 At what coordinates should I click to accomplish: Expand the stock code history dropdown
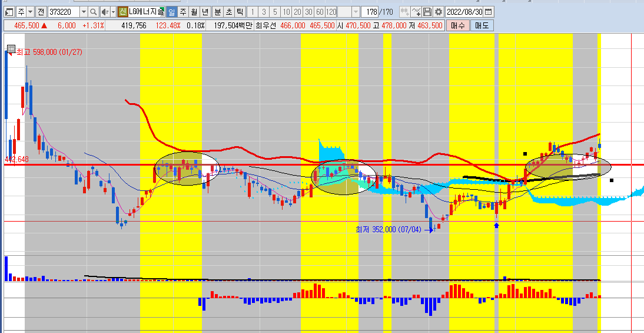click(84, 12)
